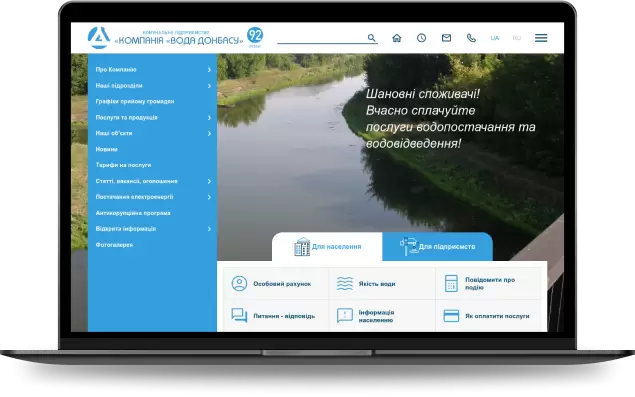635x397 pixels.
Task: Click the payment card icon for Як оплатити послуги
Action: pyautogui.click(x=451, y=316)
